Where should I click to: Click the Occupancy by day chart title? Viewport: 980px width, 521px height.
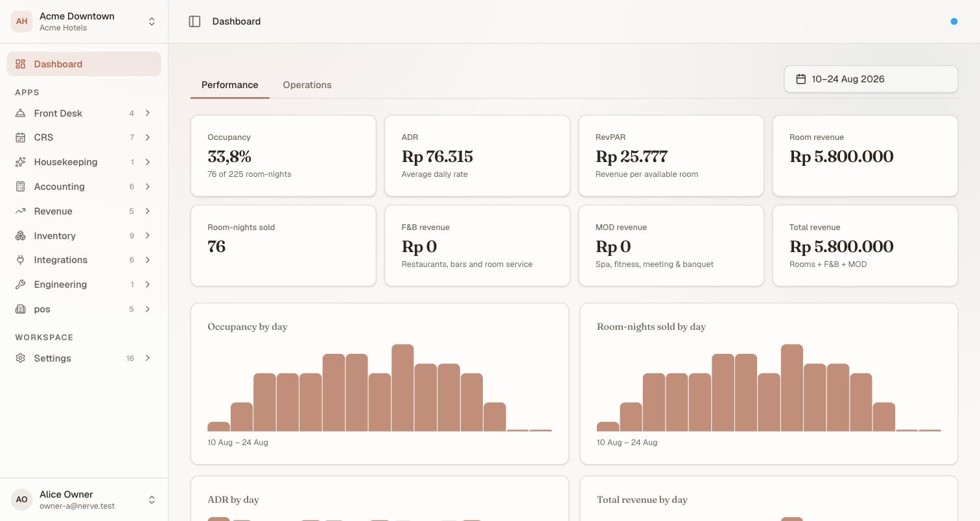248,327
